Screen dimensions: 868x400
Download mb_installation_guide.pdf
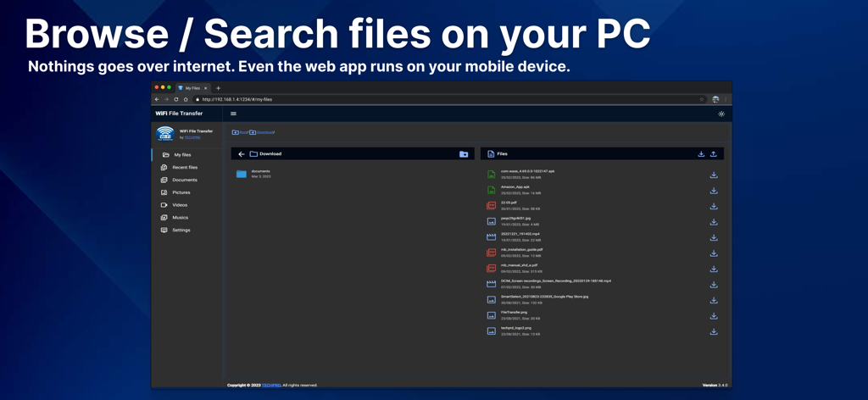click(714, 253)
